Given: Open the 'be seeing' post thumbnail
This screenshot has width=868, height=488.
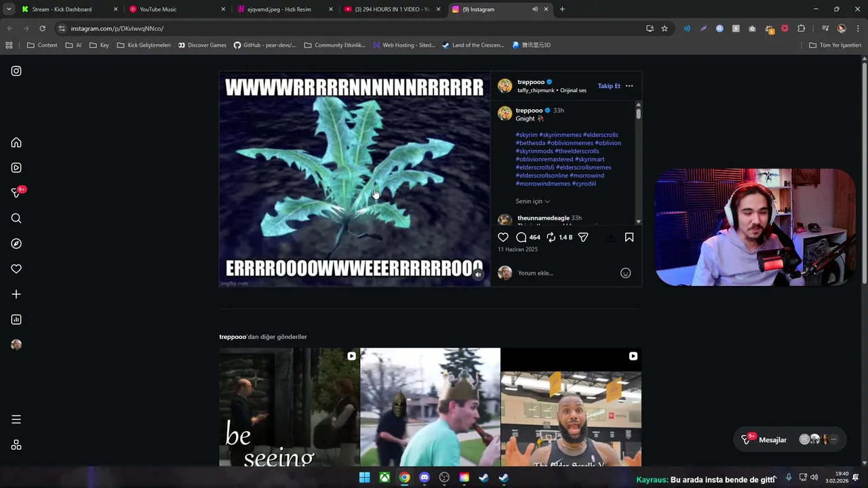Looking at the screenshot, I should click(290, 407).
